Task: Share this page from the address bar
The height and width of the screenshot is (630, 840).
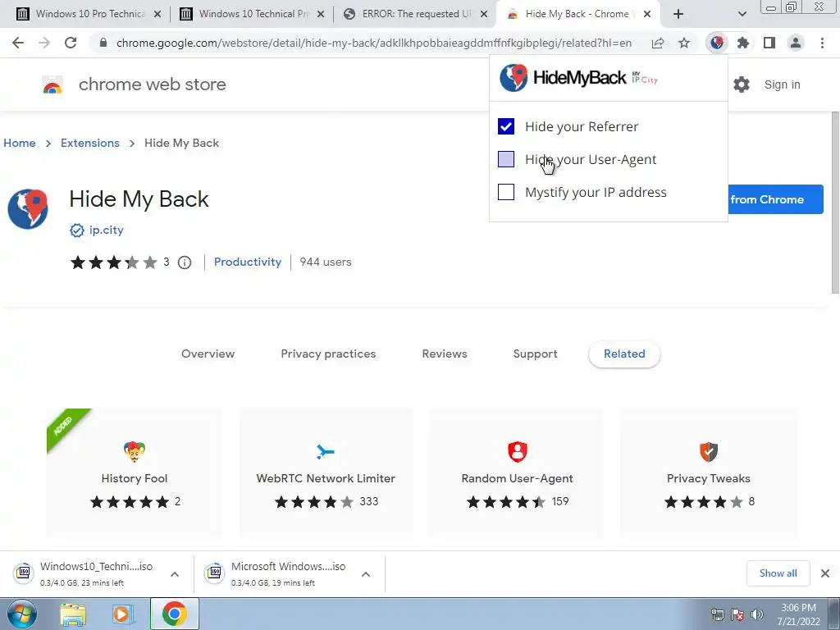Action: coord(658,43)
